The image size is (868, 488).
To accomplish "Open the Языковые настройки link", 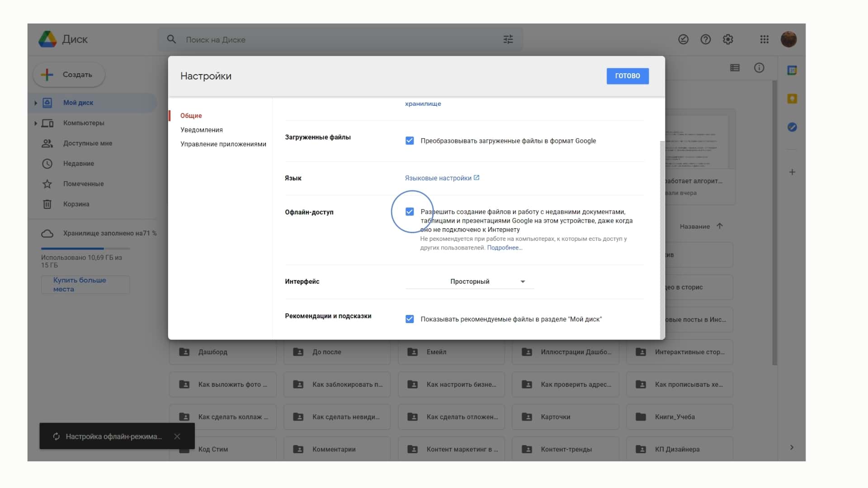I will click(438, 178).
